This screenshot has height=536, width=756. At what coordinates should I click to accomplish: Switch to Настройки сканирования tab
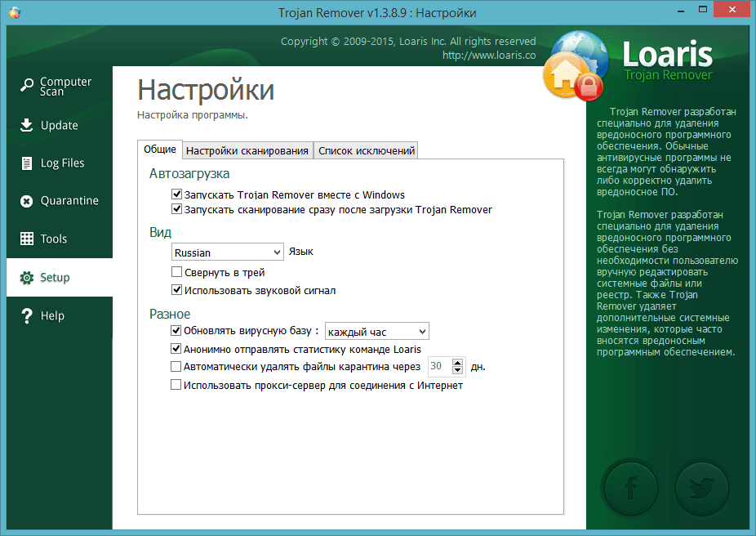pos(247,150)
